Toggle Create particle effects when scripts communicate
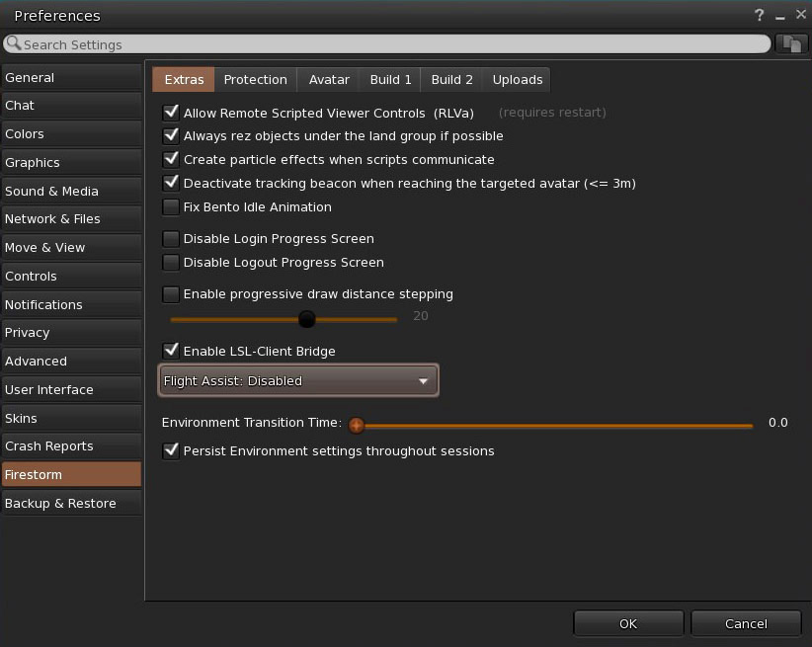This screenshot has height=647, width=812. coord(171,159)
